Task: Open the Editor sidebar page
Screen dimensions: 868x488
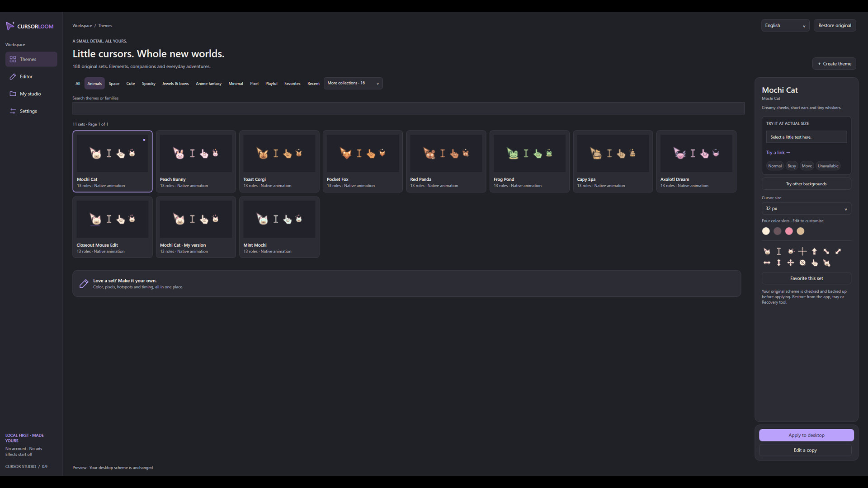Action: tap(31, 76)
